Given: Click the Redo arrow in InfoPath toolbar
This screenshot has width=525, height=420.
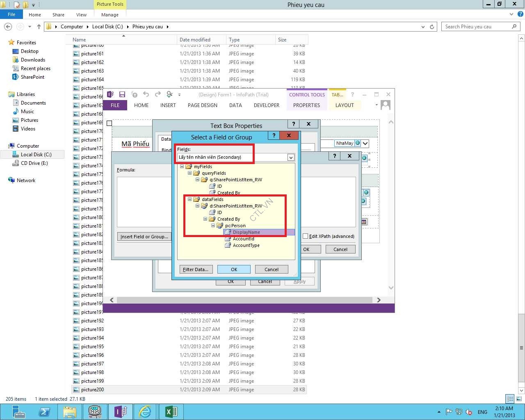Looking at the screenshot, I should point(158,94).
